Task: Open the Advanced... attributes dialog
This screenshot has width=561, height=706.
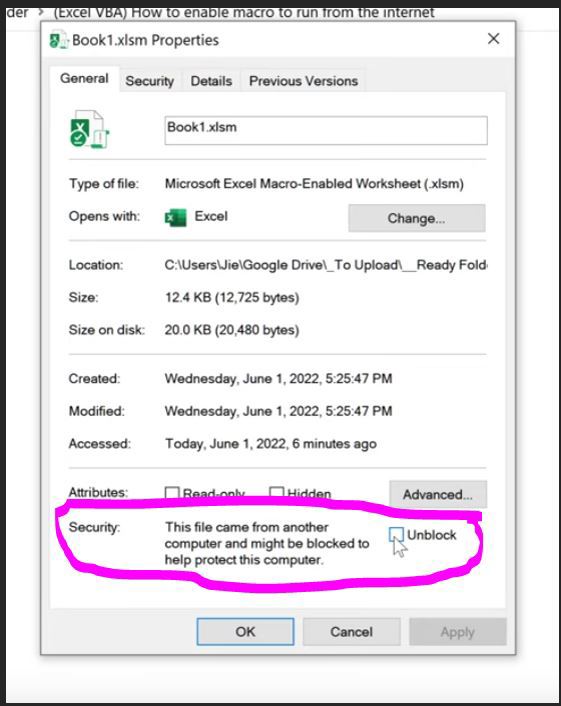Action: pos(438,494)
